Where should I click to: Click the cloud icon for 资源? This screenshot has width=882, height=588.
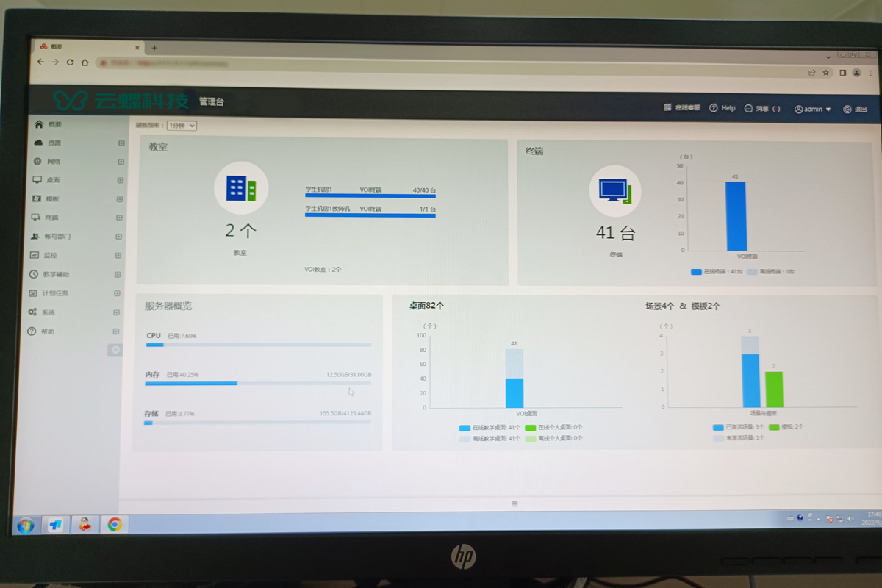point(38,143)
